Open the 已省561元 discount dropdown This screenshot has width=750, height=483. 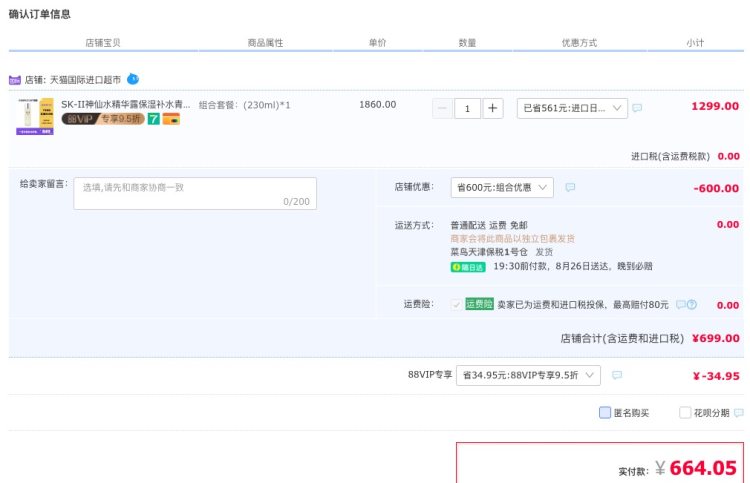[572, 109]
